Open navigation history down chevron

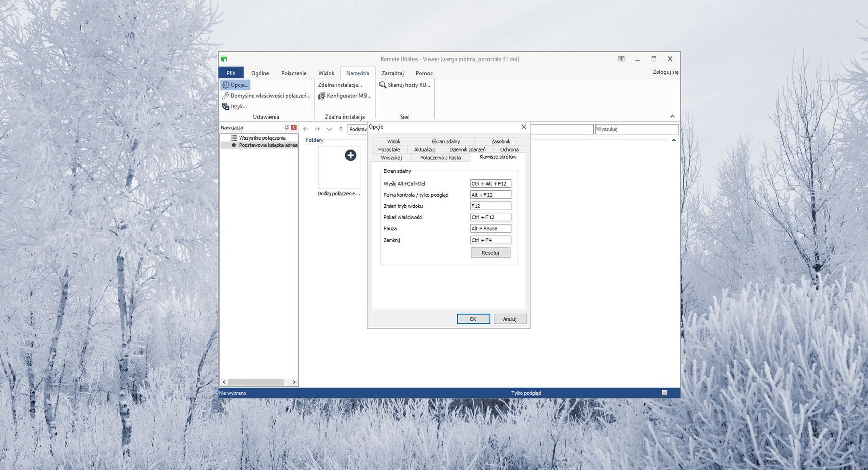click(x=329, y=129)
